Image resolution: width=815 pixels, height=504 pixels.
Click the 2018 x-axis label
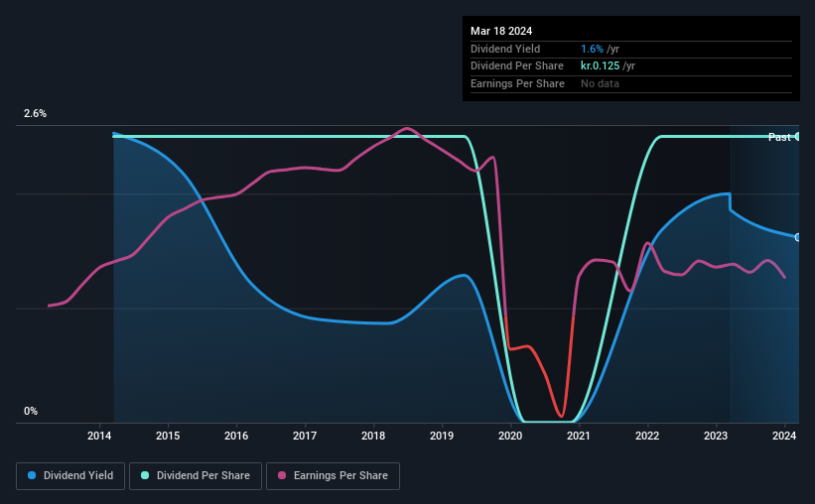[x=373, y=436]
